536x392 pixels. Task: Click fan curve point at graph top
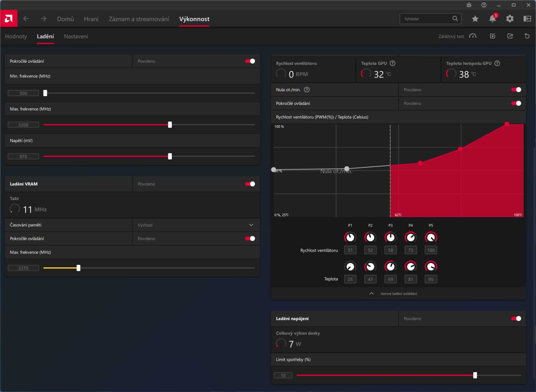click(507, 124)
